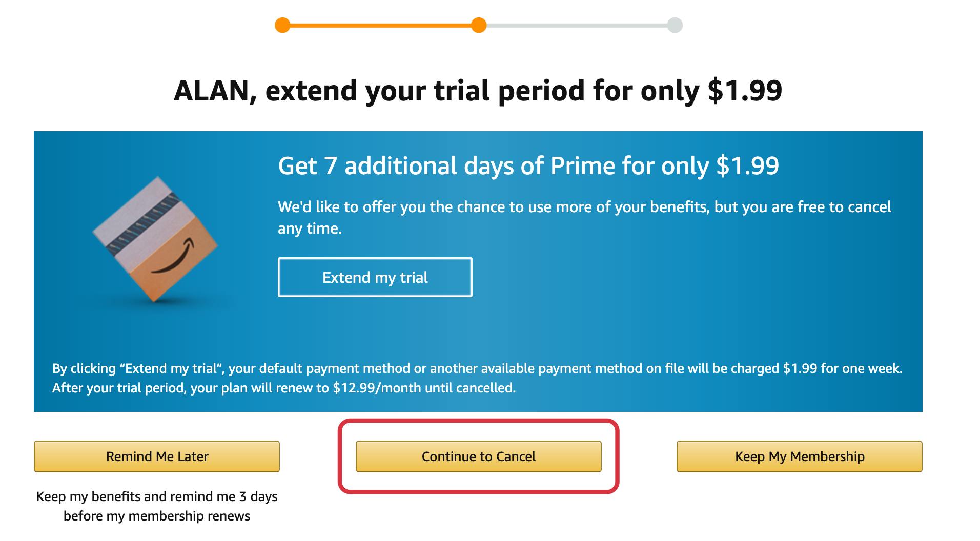Select Continue to Cancel
Screen dimensions: 980x541
click(479, 456)
